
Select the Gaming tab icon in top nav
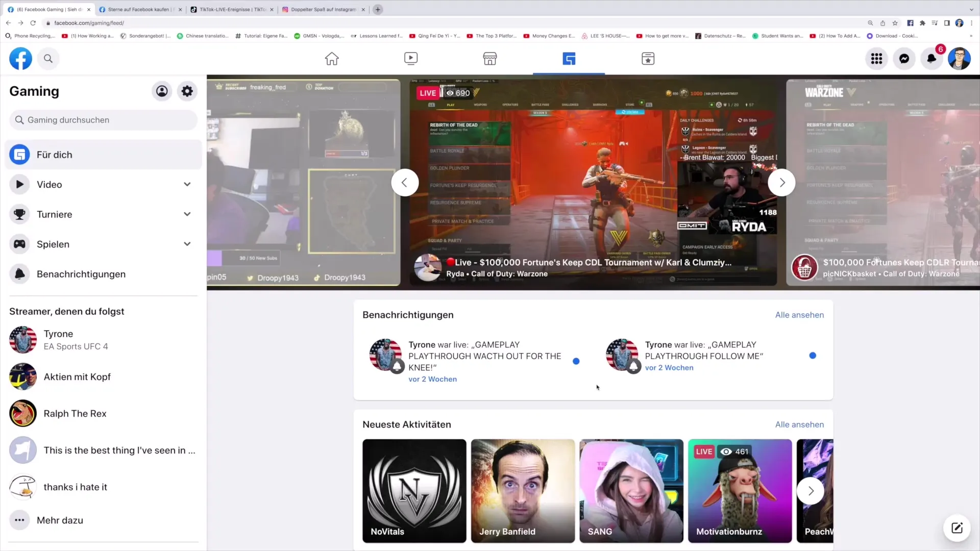pos(569,59)
